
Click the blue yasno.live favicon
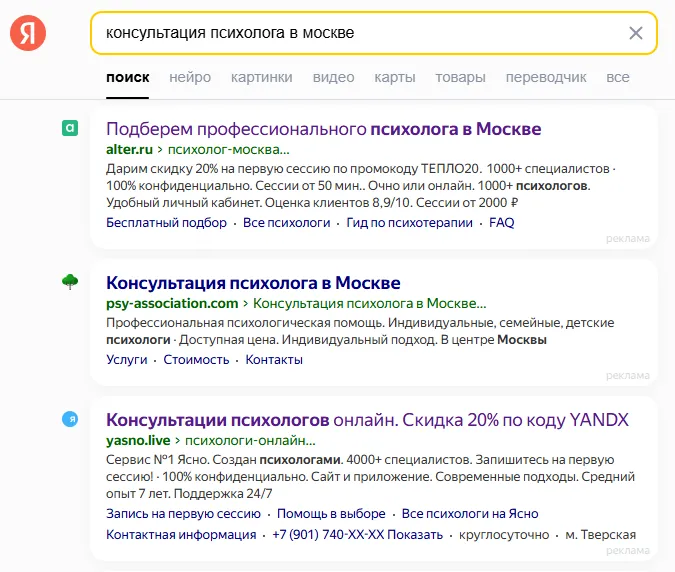[70, 419]
